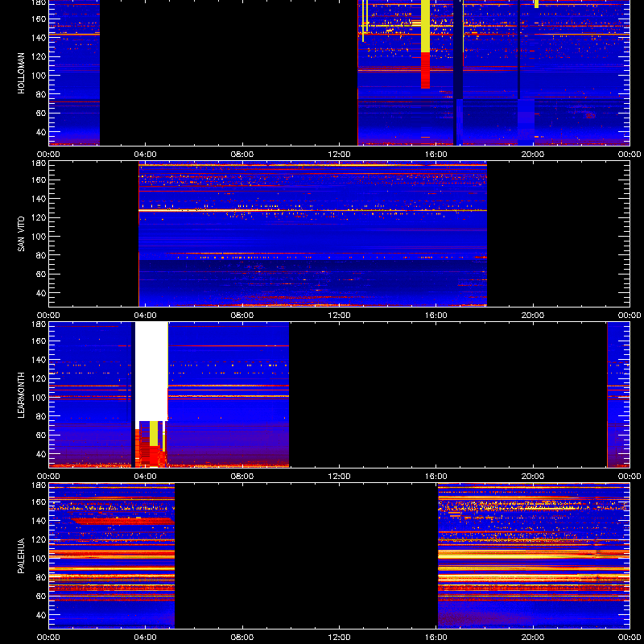Screen dimensions: 644x644
Task: Click the white saturated block in Learmonth spectrum
Action: pyautogui.click(x=151, y=371)
